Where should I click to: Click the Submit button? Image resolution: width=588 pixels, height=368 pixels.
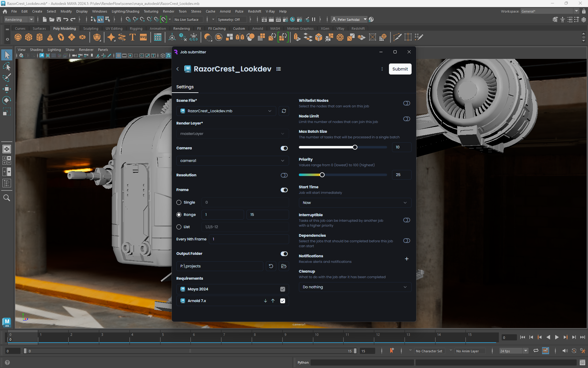coord(400,69)
